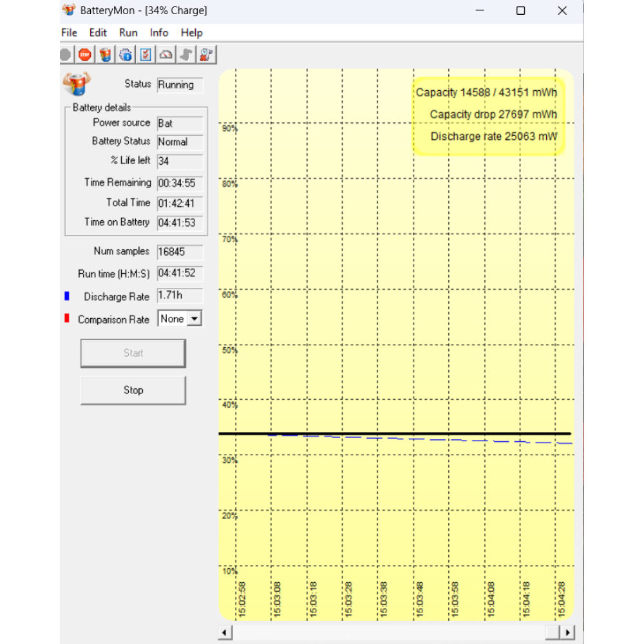Click the last toolbar icon with red X
Viewport: 644px width, 644px height.
point(207,55)
